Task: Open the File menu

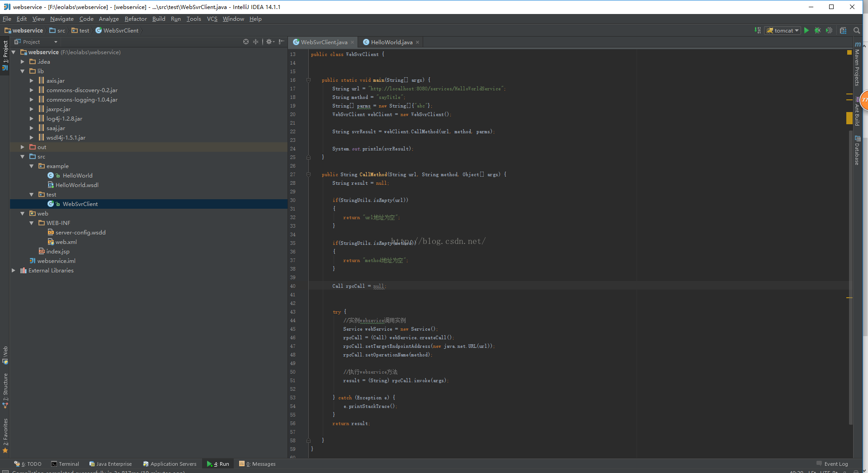Action: pyautogui.click(x=7, y=19)
